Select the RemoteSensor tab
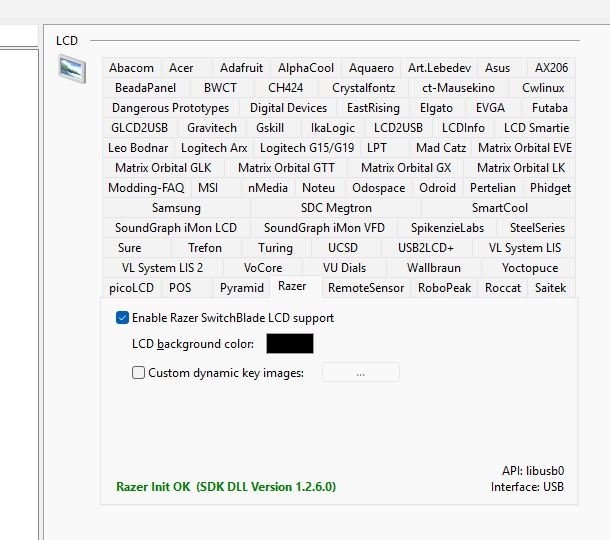This screenshot has width=610, height=540. point(366,288)
